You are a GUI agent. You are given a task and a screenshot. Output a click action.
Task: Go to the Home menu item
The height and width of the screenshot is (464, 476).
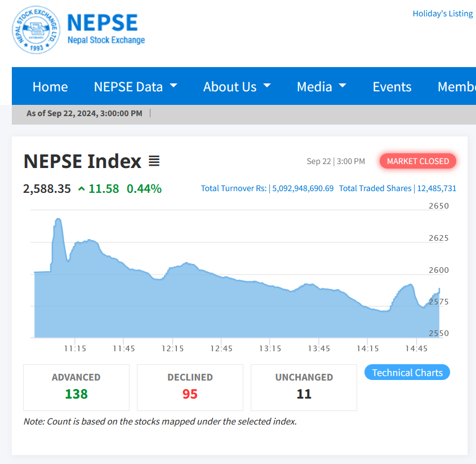(x=50, y=87)
